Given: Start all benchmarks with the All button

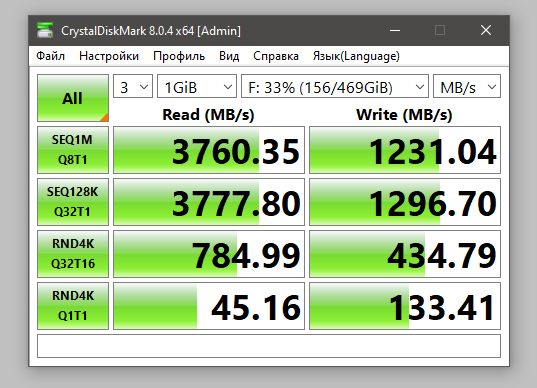Looking at the screenshot, I should pos(73,98).
